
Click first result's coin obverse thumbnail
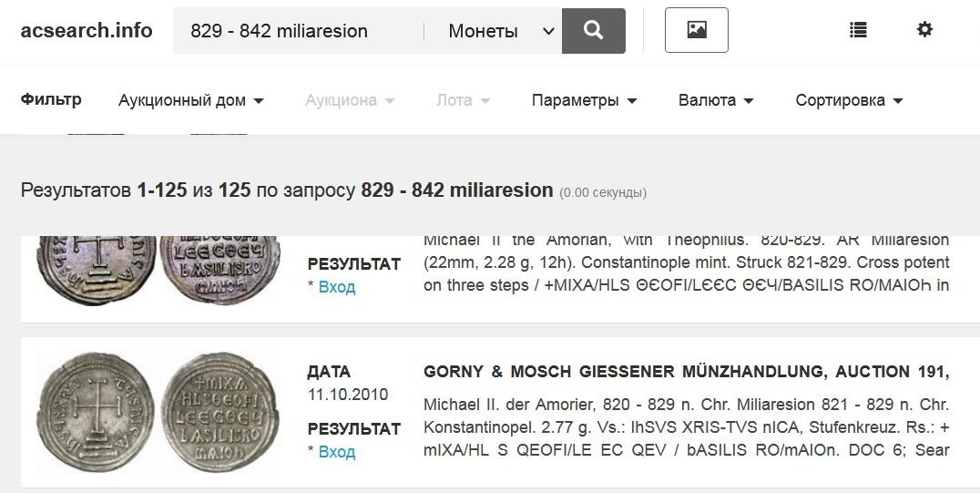93,269
